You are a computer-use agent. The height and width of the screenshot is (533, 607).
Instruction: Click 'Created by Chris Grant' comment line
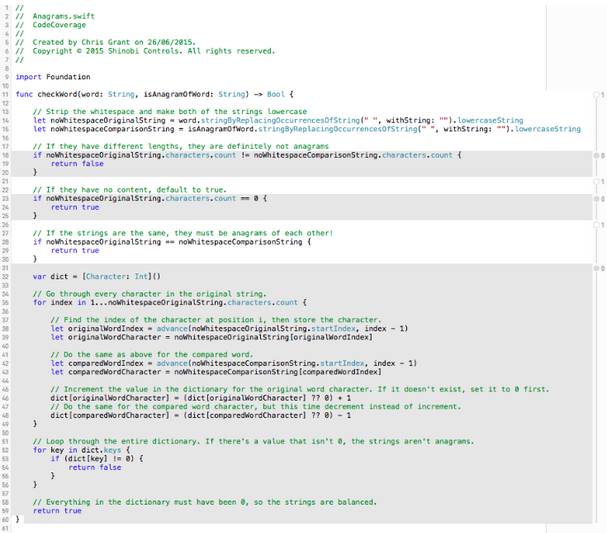(x=106, y=42)
